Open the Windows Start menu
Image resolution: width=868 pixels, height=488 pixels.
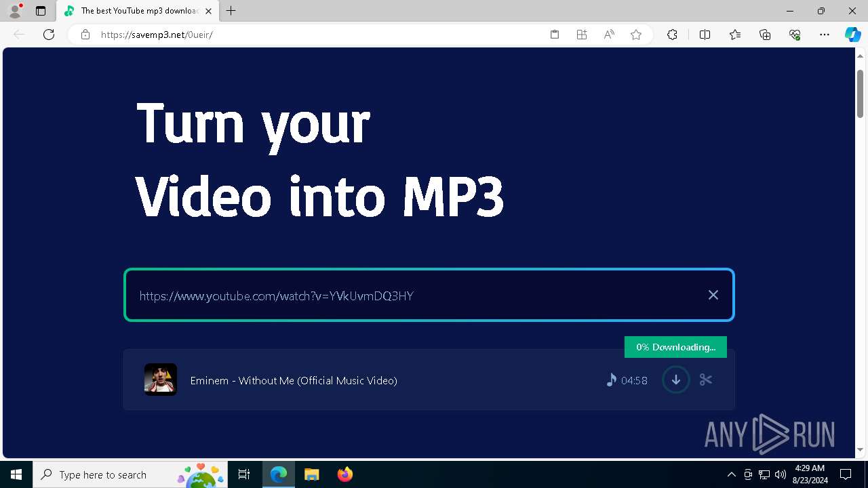coord(16,474)
